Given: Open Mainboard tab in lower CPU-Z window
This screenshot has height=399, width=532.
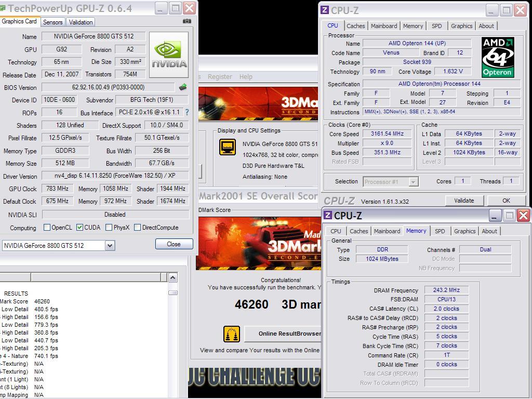Looking at the screenshot, I should click(387, 231).
